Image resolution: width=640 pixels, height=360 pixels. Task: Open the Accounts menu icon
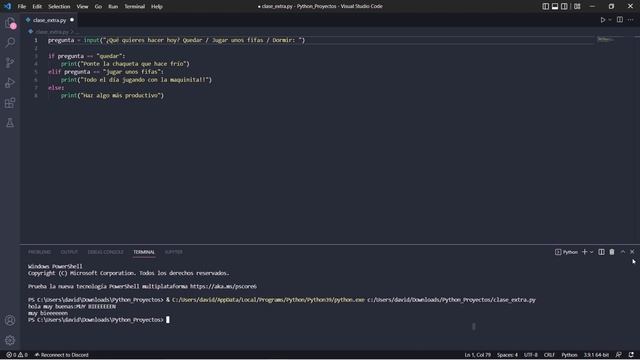click(10, 320)
